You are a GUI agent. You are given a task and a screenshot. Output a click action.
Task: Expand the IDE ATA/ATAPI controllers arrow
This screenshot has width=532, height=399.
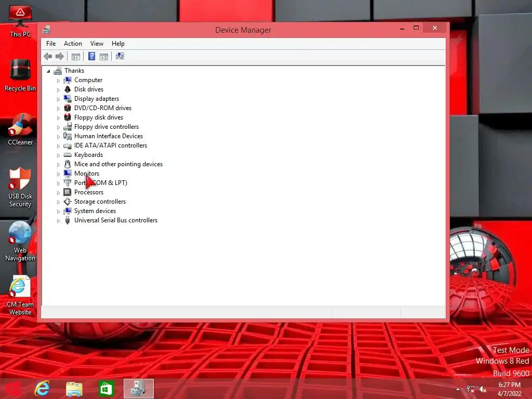coord(58,146)
